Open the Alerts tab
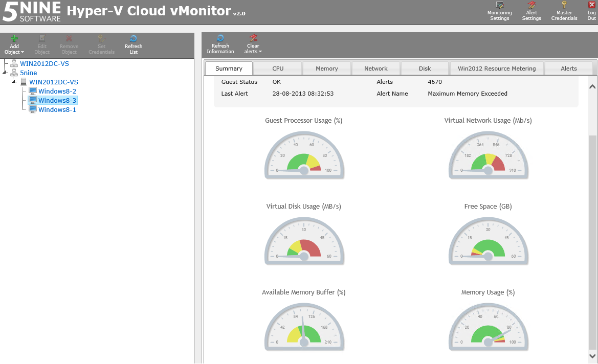This screenshot has height=364, width=598. pyautogui.click(x=569, y=69)
